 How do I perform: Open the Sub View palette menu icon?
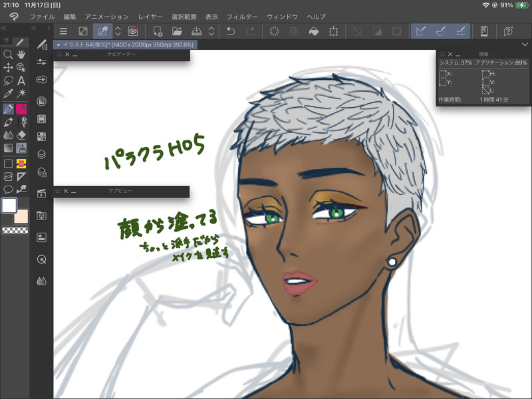tap(58, 191)
